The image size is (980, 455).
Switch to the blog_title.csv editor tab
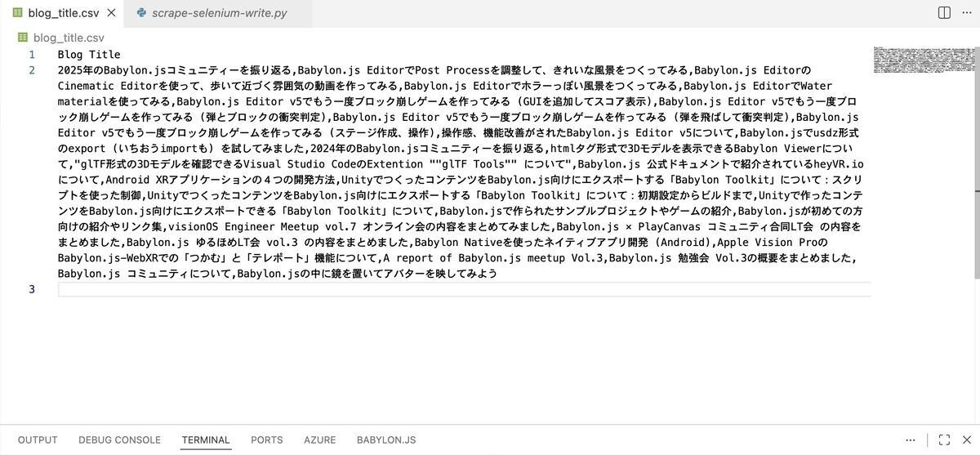[63, 13]
